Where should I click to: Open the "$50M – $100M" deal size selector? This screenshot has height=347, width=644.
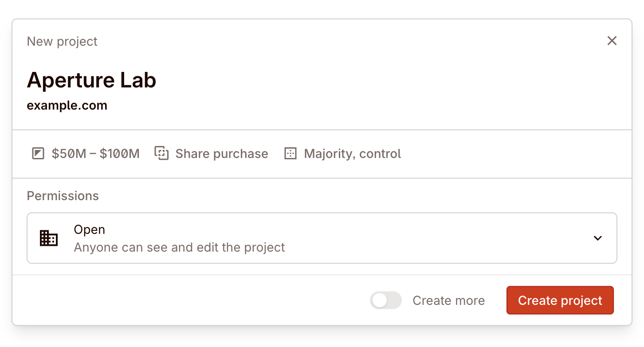[x=95, y=154]
